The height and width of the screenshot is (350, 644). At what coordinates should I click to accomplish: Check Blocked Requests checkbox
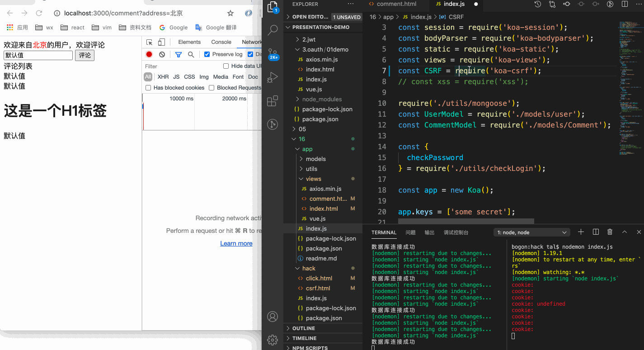coord(212,88)
